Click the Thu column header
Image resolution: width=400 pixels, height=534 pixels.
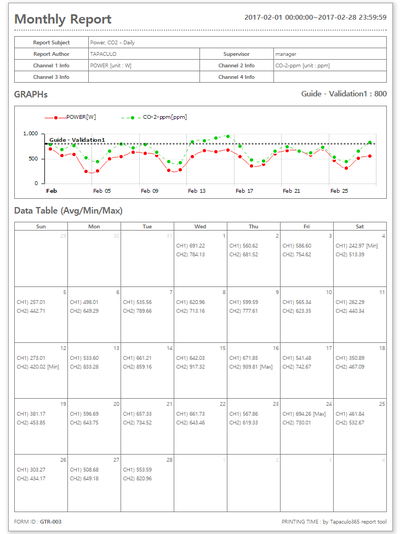[x=254, y=226]
